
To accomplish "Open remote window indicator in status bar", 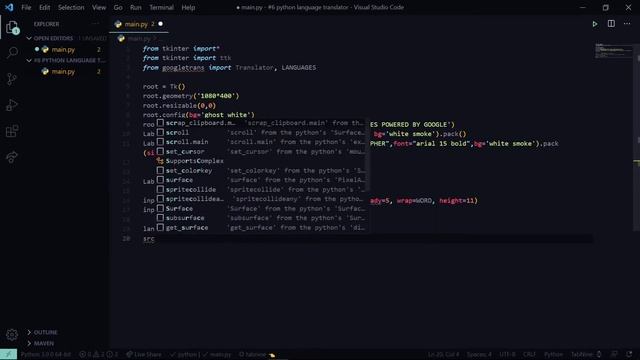I will (x=8, y=354).
